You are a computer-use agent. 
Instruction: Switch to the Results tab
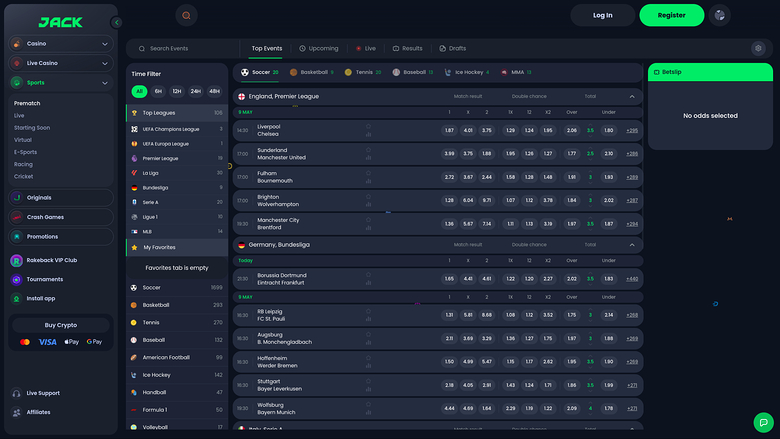coord(407,49)
